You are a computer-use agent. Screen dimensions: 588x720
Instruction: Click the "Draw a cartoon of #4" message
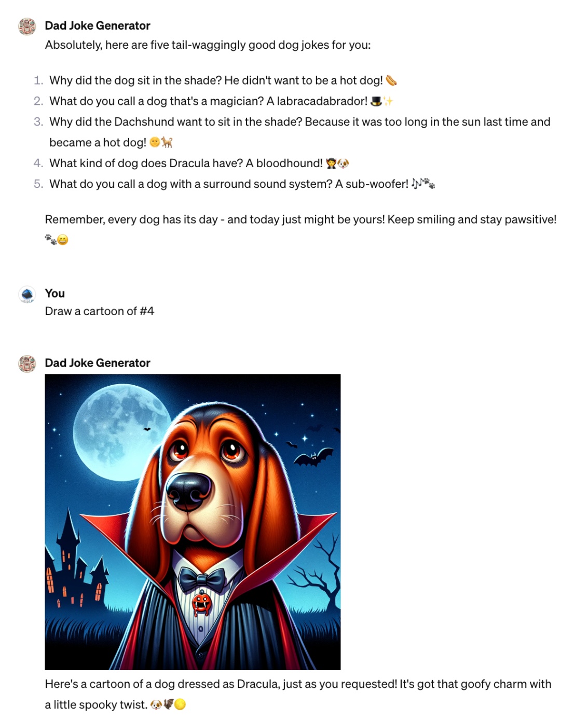(x=100, y=311)
